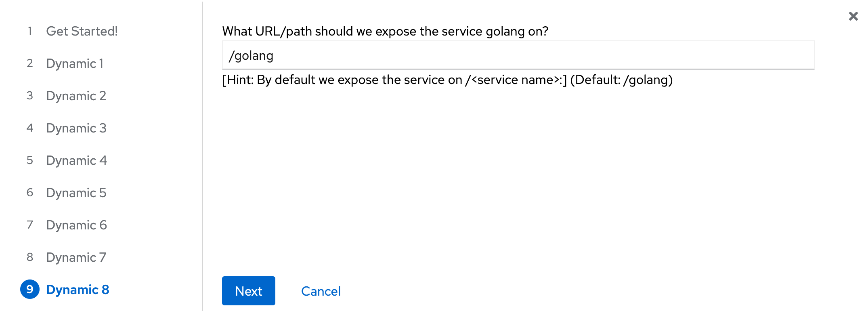Select the Dynamic 1 step

(x=75, y=63)
